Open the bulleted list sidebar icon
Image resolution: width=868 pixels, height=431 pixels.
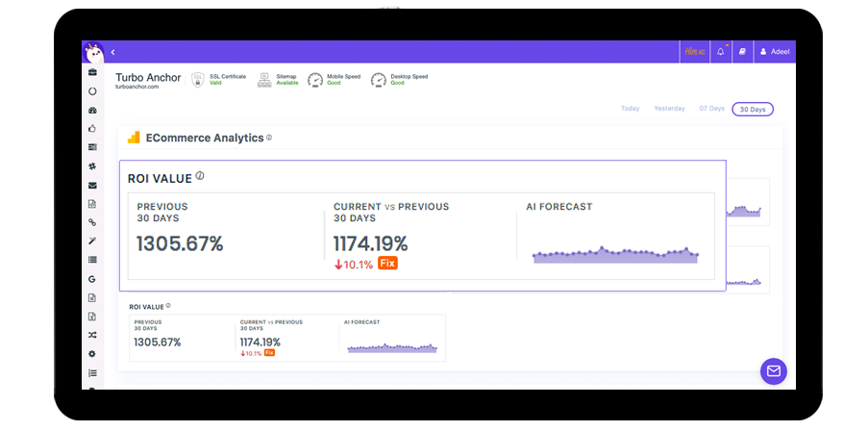[x=92, y=259]
